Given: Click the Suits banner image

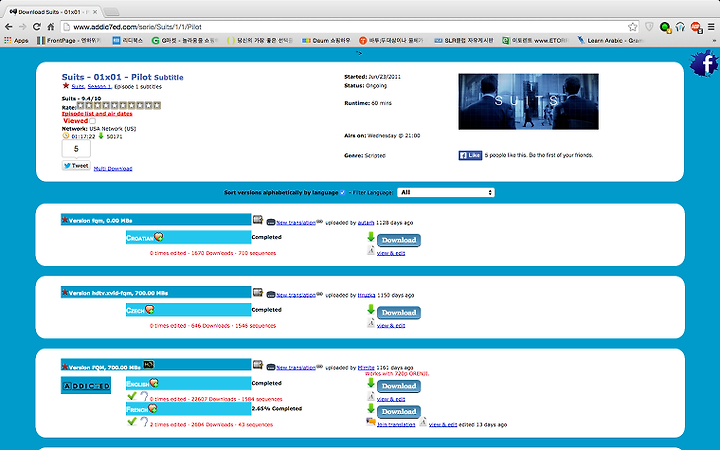Looking at the screenshot, I should (529, 101).
